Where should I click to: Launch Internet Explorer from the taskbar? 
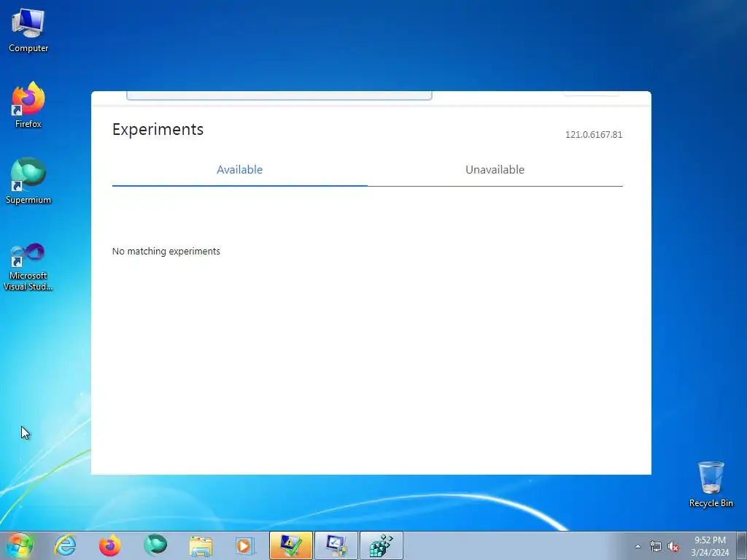pos(65,545)
